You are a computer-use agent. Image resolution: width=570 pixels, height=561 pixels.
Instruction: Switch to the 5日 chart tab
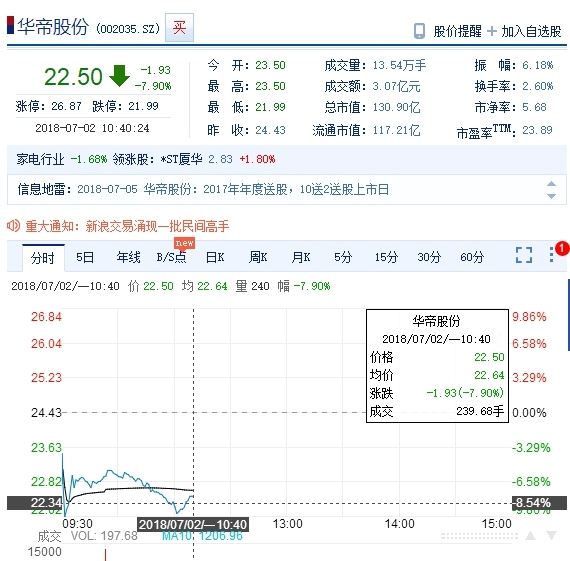coord(85,257)
